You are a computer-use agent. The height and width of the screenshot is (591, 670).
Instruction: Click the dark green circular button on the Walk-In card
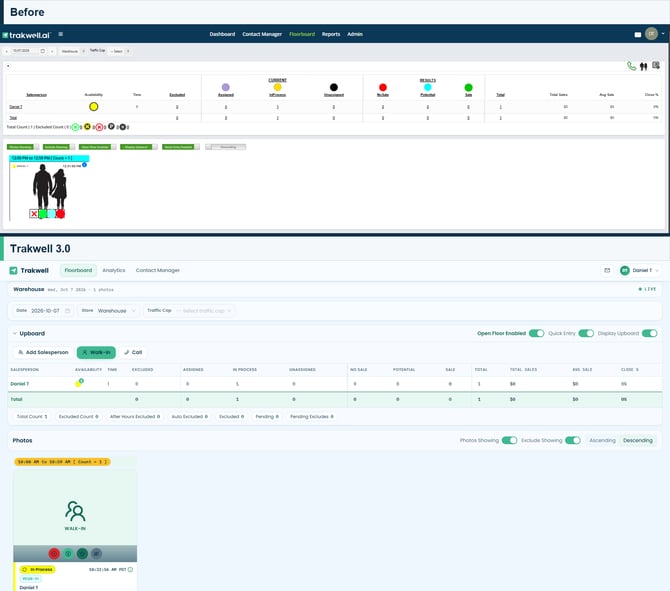point(82,554)
